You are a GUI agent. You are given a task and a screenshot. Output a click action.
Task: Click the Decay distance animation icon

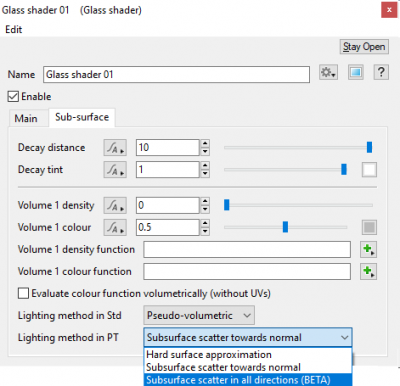point(115,148)
